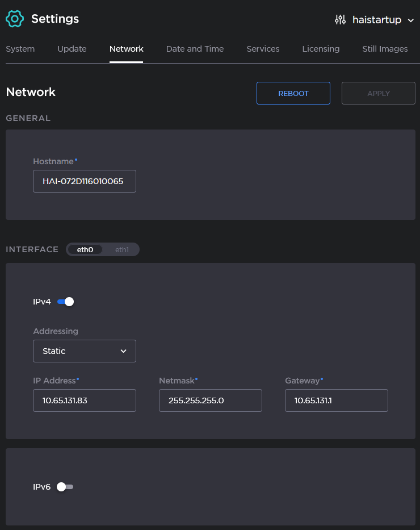The width and height of the screenshot is (420, 530).
Task: Open the Still Images tab
Action: pos(385,49)
